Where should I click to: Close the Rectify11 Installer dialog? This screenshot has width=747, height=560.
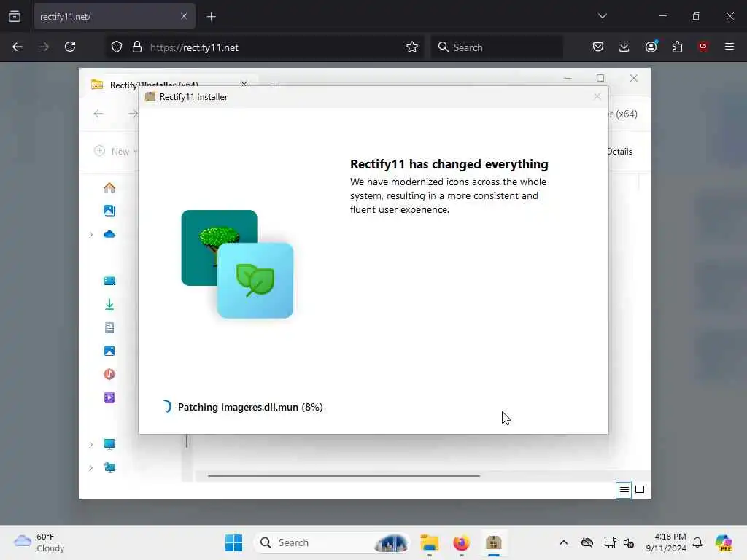(x=597, y=97)
